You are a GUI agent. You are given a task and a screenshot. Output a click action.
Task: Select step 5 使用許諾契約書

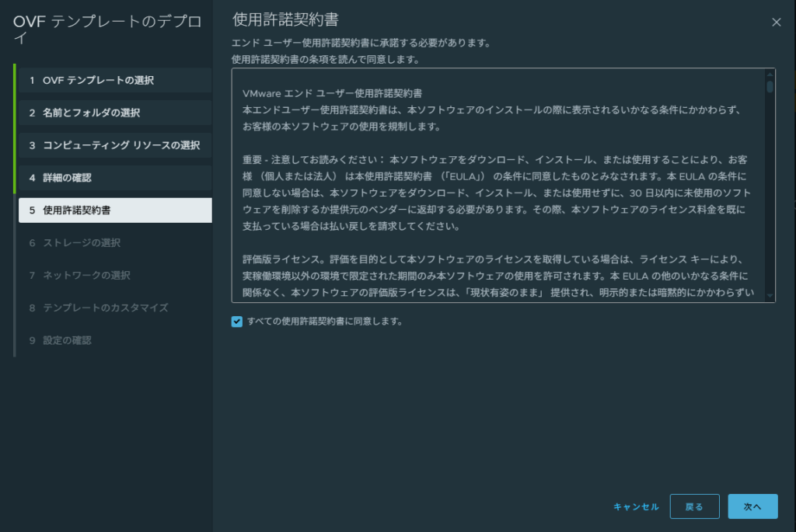pos(113,210)
